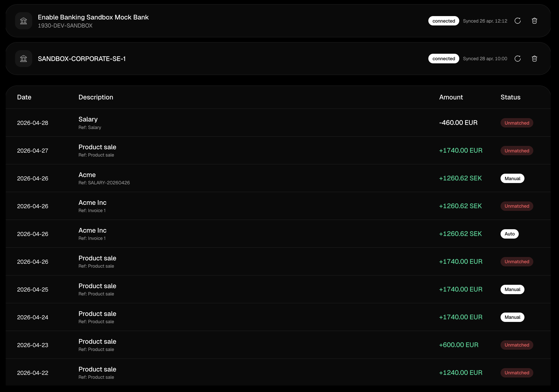This screenshot has height=392, width=559.
Task: Click Unmatched status on Acme Inc row
Action: (x=517, y=206)
